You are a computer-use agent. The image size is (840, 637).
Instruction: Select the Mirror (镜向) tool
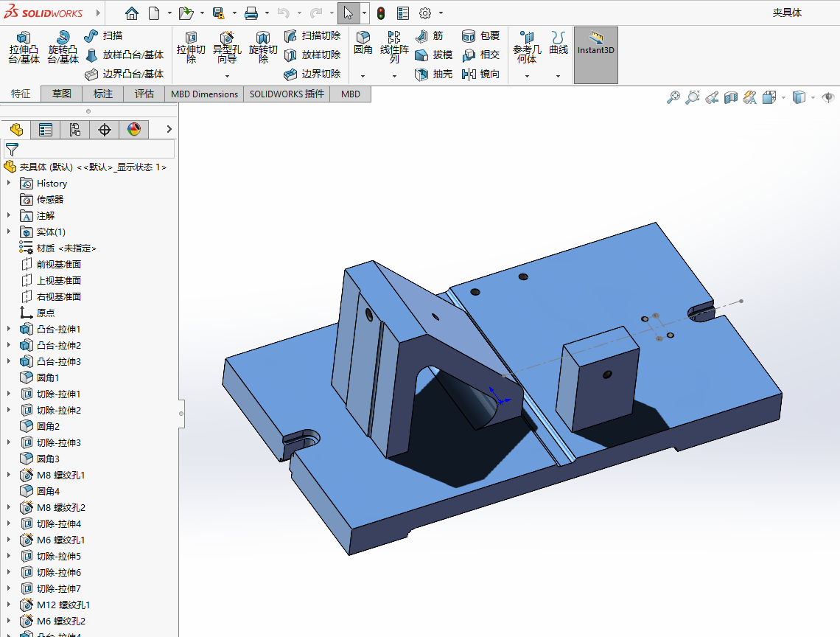point(480,74)
